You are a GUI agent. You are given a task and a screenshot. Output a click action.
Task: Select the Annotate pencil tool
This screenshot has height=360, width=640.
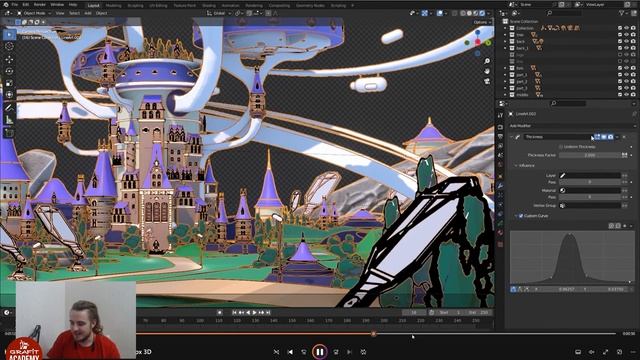click(x=9, y=108)
